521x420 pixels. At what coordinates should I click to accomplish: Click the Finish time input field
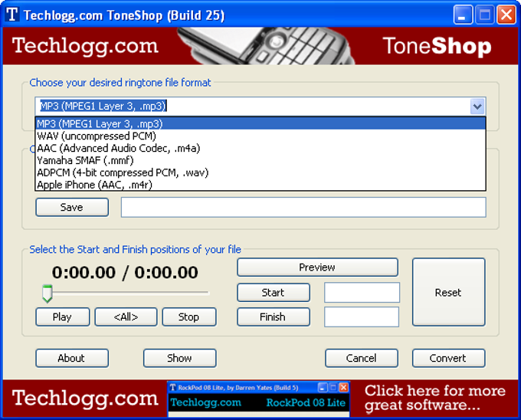362,317
